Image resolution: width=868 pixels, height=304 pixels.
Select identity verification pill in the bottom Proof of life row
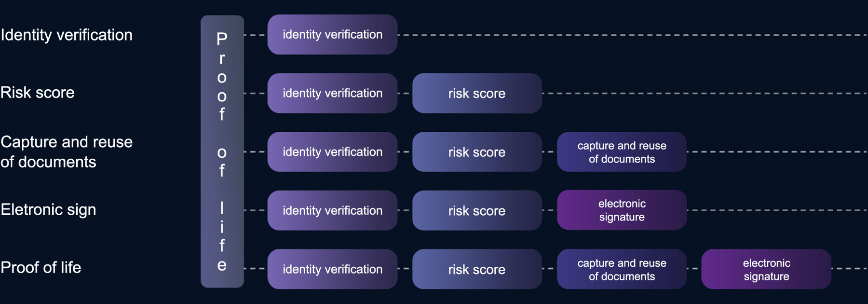[332, 269]
